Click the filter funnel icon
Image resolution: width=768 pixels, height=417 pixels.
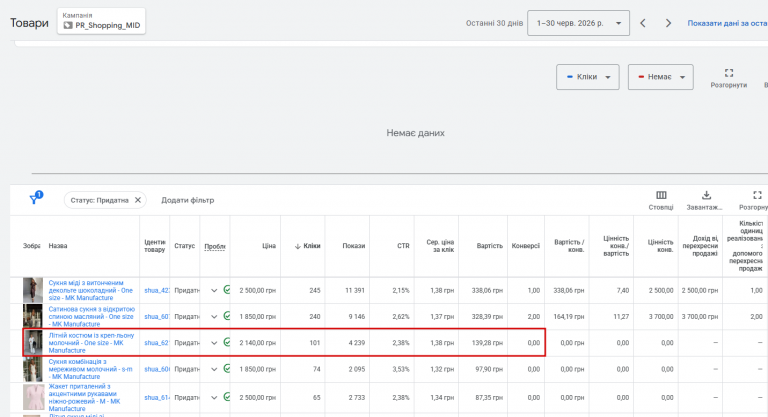35,197
